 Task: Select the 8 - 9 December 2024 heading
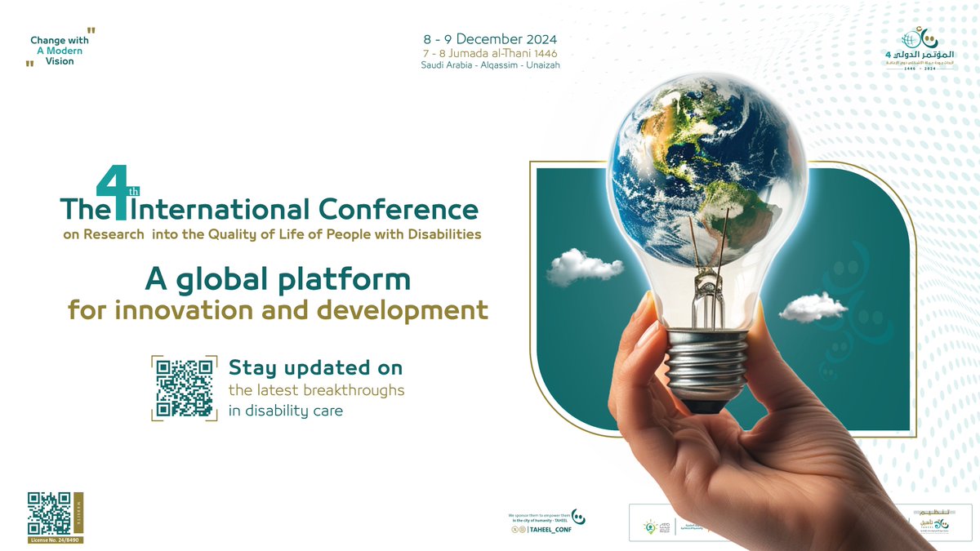click(x=490, y=38)
